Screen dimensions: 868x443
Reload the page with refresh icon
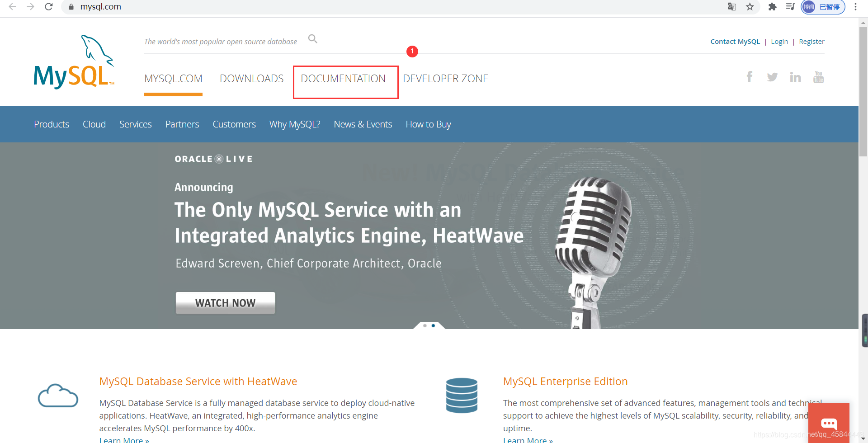49,7
